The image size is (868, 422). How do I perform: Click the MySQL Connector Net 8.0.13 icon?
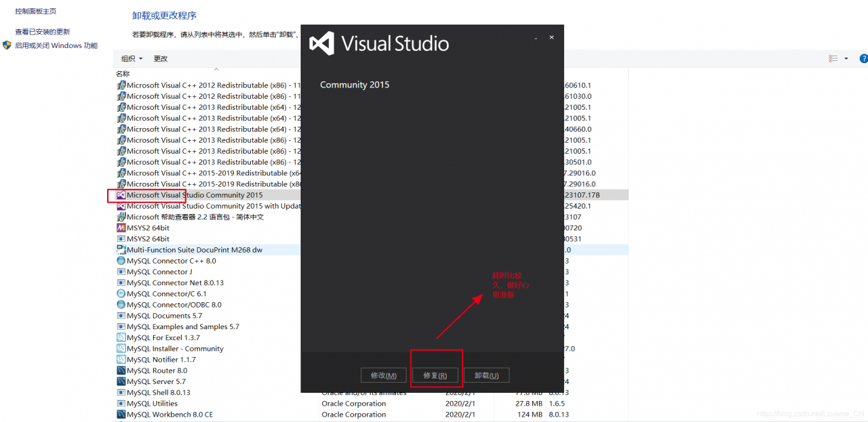(121, 282)
